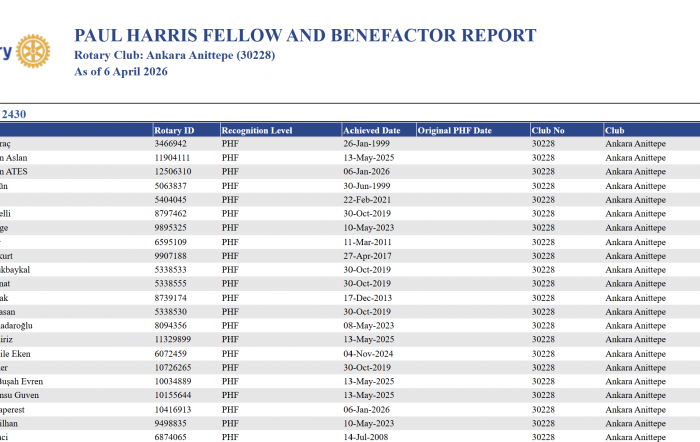Click achieved date 11-Mar-2011
The height and width of the screenshot is (442, 700).
tap(367, 242)
